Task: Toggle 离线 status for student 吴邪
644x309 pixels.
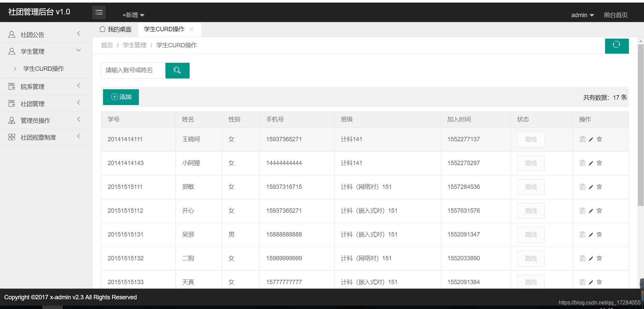Action: coord(531,235)
